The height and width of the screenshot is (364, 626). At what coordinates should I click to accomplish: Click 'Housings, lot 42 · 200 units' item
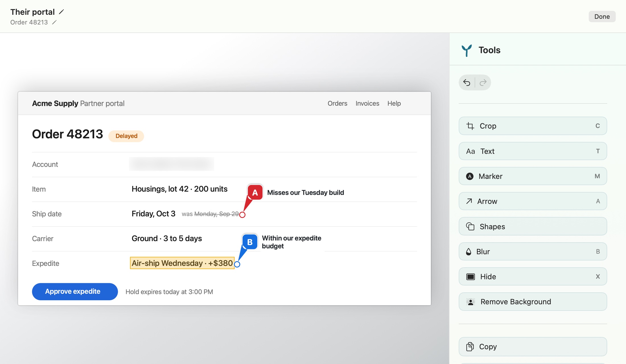[x=180, y=189]
